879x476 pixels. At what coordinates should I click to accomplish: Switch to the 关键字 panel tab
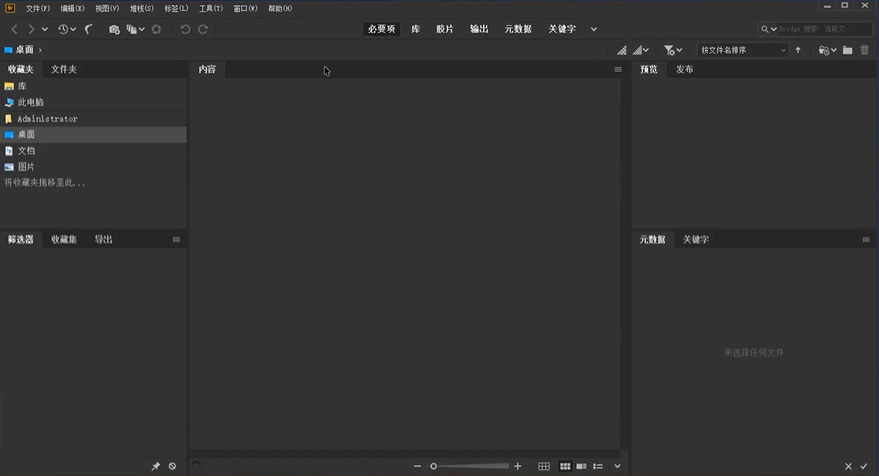[x=696, y=240]
